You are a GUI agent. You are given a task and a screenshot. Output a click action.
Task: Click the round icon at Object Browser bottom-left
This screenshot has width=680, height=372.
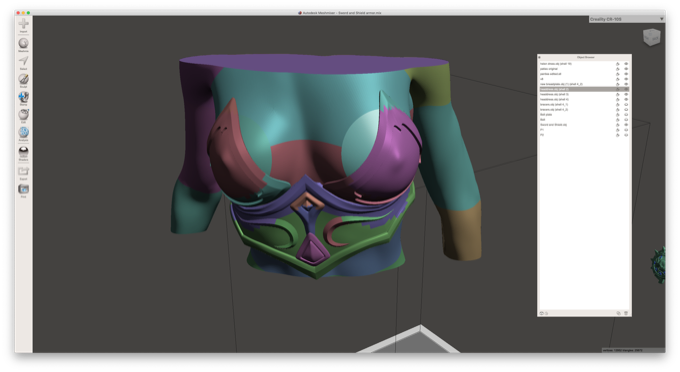point(541,313)
